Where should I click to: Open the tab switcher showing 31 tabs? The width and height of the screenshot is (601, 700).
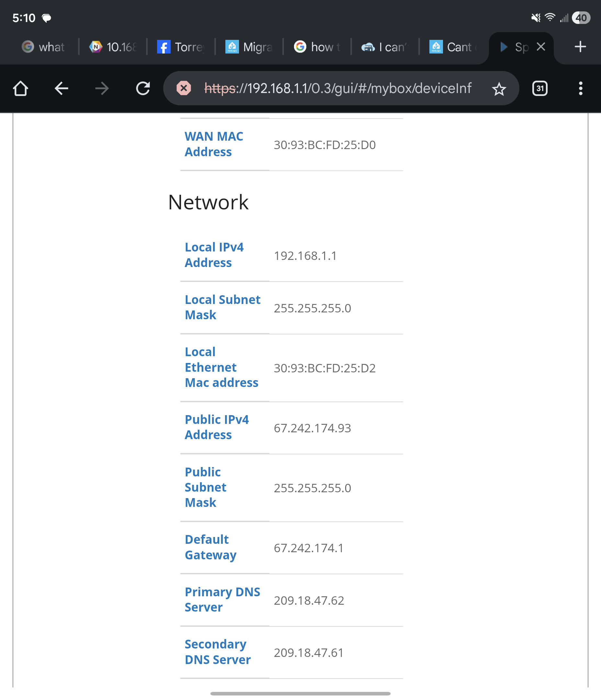(x=539, y=88)
